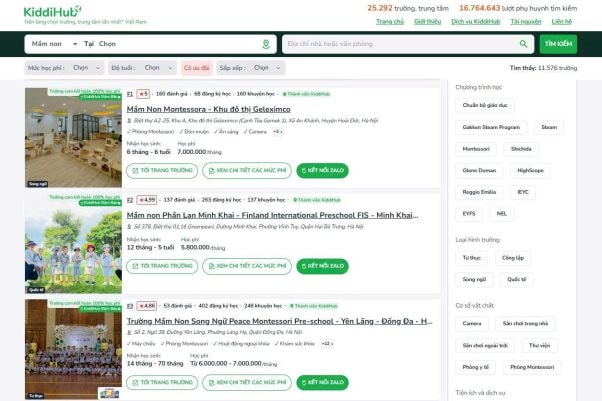This screenshot has width=602, height=401.
Task: Click Peace Montessori address line
Action: pyautogui.click(x=215, y=332)
